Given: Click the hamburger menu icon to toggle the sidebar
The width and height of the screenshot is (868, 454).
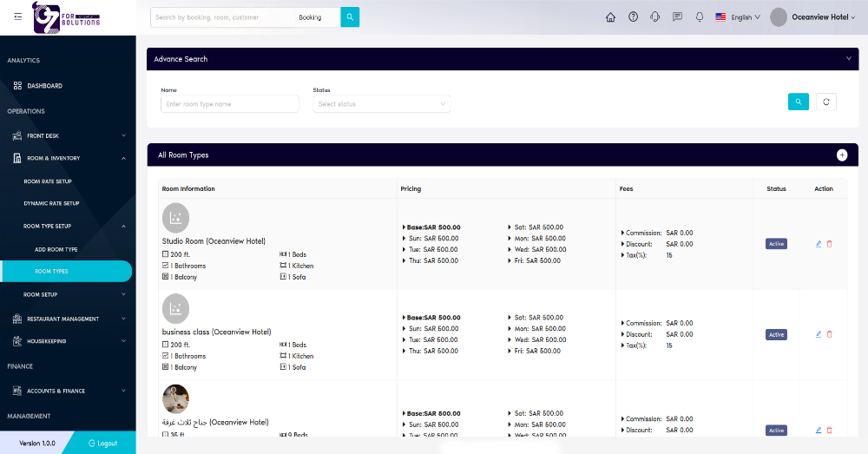Looking at the screenshot, I should coord(18,17).
